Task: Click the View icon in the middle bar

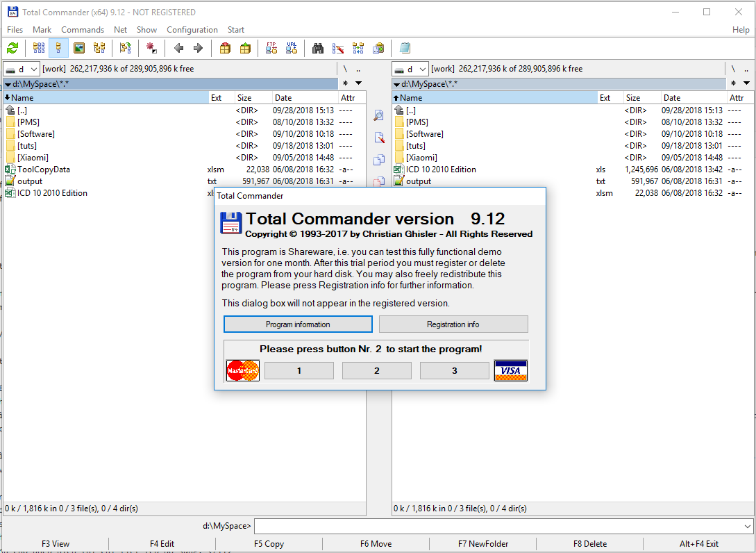Action: (379, 115)
